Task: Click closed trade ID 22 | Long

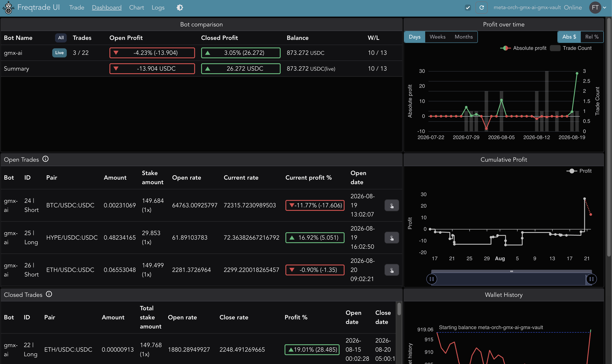Action: click(30, 349)
